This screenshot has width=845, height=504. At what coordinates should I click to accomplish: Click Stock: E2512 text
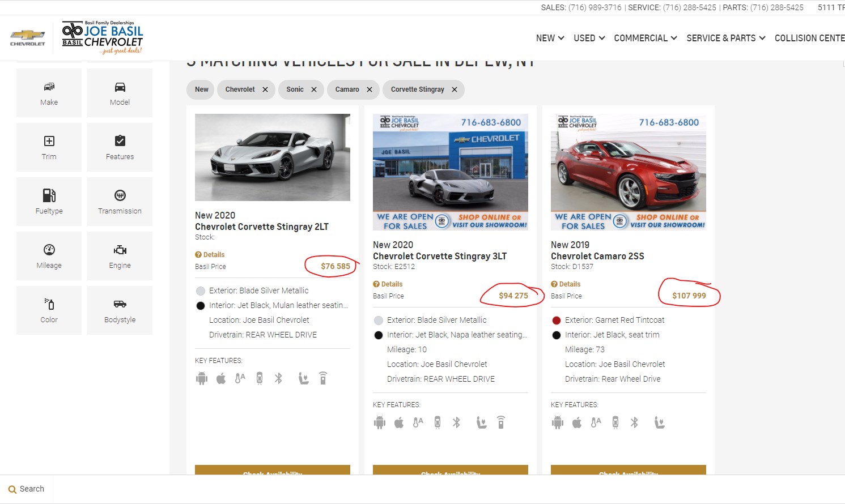394,267
